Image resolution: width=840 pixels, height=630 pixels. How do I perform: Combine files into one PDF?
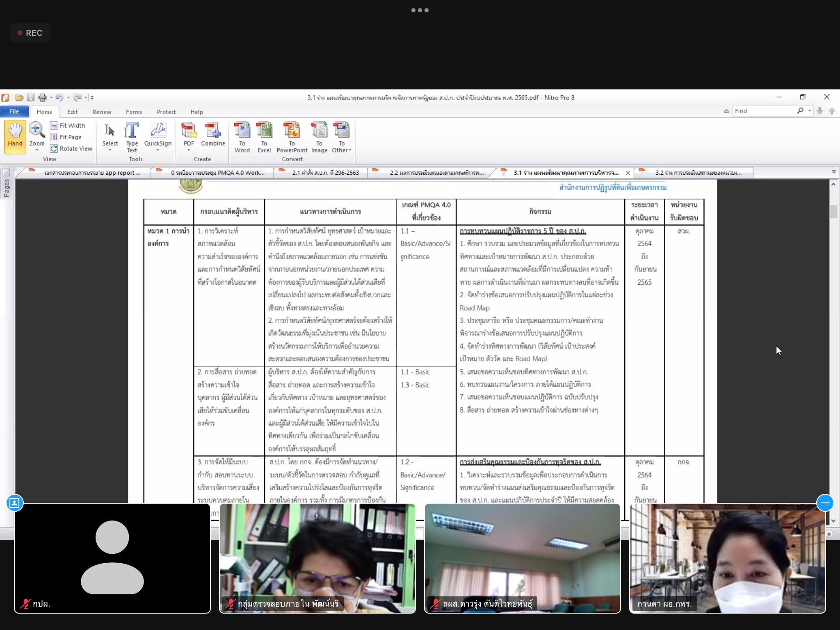point(213,135)
